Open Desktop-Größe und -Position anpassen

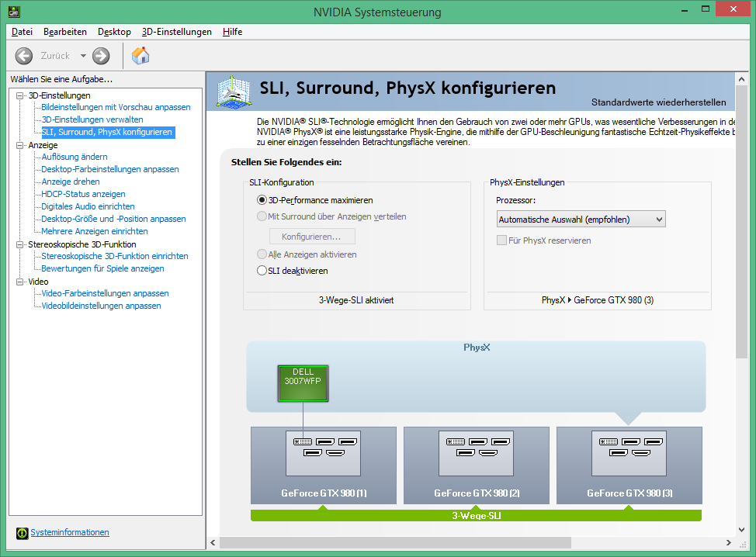[114, 219]
